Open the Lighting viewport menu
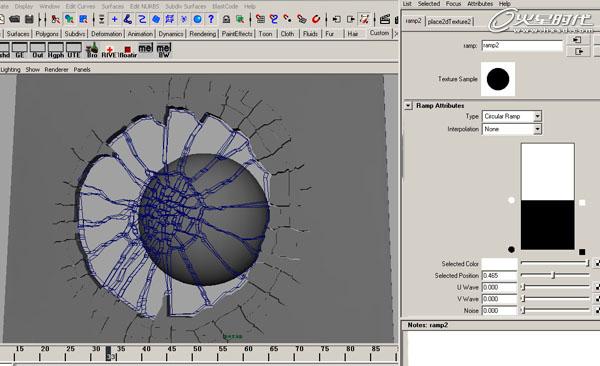The width and height of the screenshot is (600, 366). pos(10,70)
